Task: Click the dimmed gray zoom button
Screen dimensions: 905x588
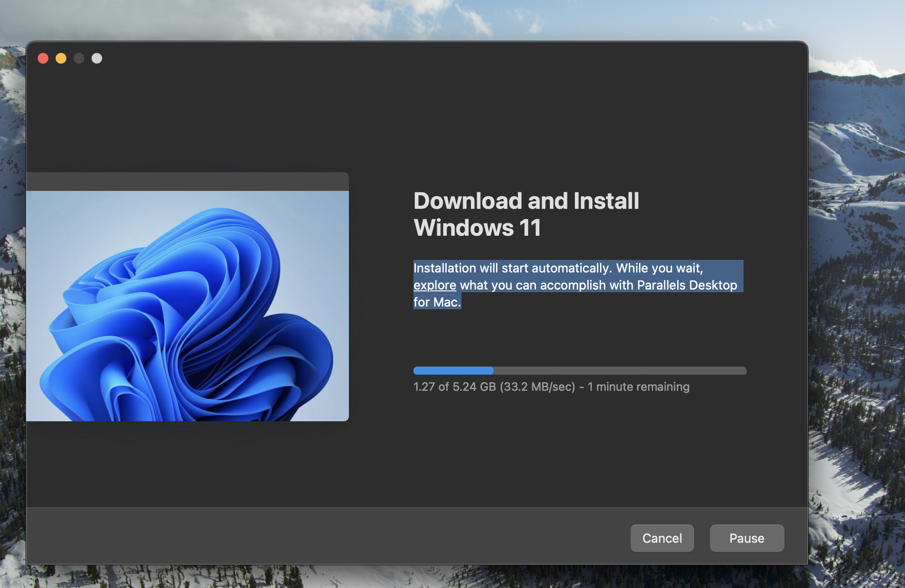Action: [79, 58]
